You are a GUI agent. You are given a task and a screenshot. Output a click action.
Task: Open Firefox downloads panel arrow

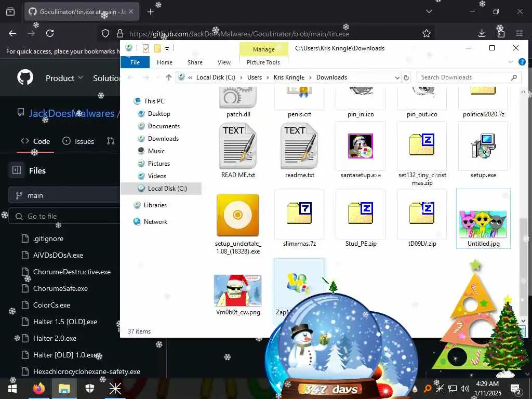tap(482, 33)
